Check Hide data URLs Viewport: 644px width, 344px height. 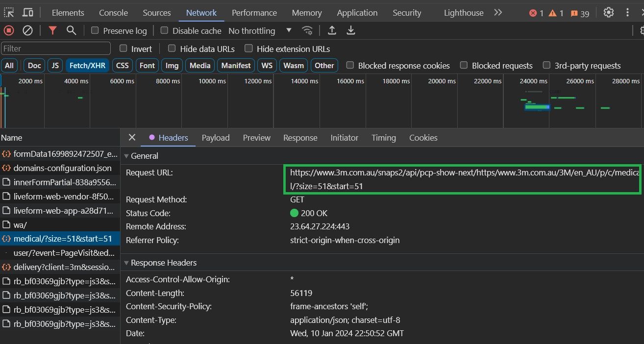(172, 49)
